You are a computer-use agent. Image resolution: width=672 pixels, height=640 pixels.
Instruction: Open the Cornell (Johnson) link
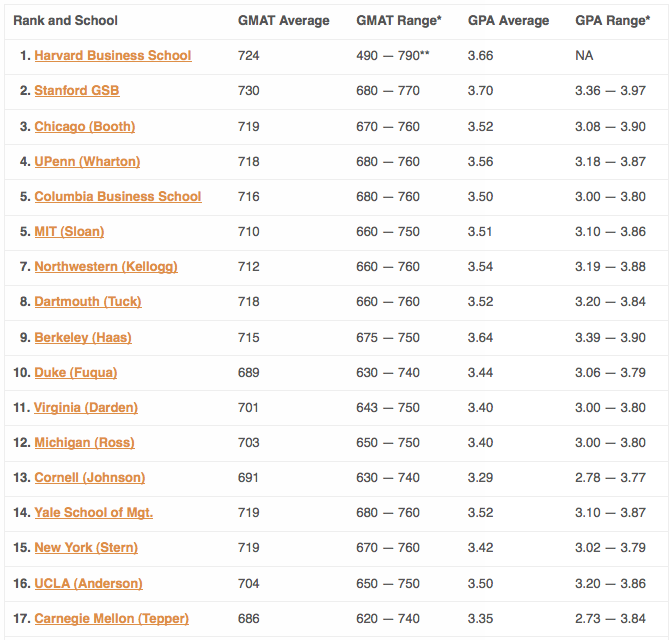[x=90, y=478]
